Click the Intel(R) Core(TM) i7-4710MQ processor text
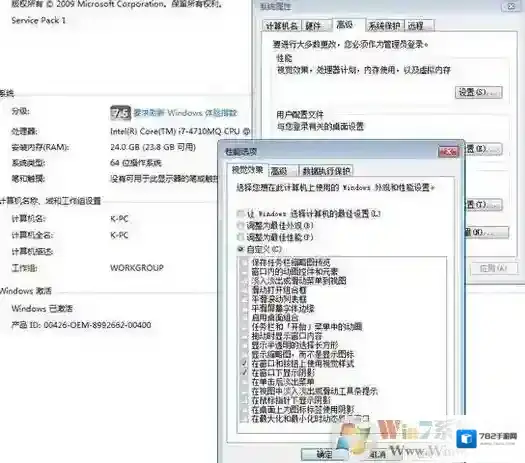The width and height of the screenshot is (525, 463). click(x=180, y=131)
